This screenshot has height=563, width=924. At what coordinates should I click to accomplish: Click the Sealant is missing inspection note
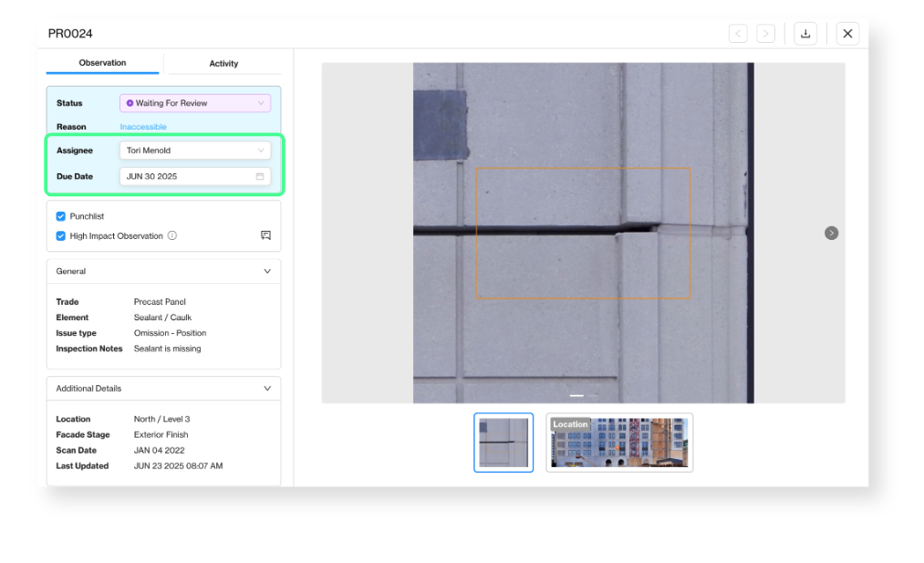tap(167, 349)
